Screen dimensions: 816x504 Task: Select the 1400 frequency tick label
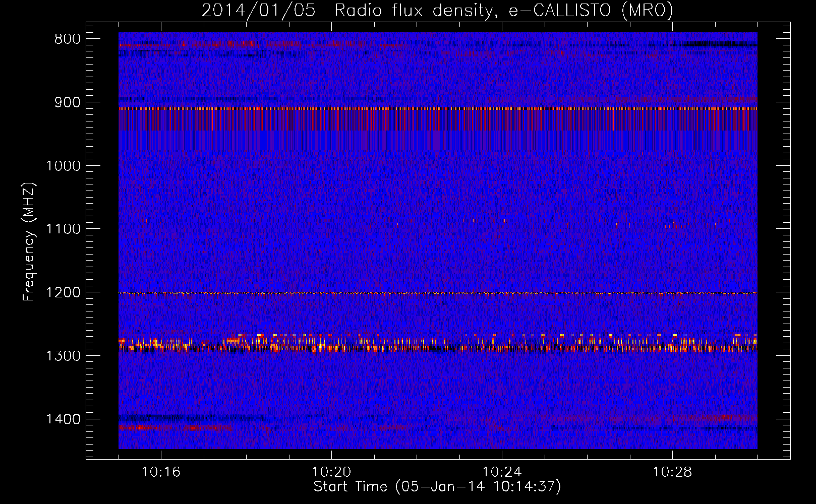64,419
